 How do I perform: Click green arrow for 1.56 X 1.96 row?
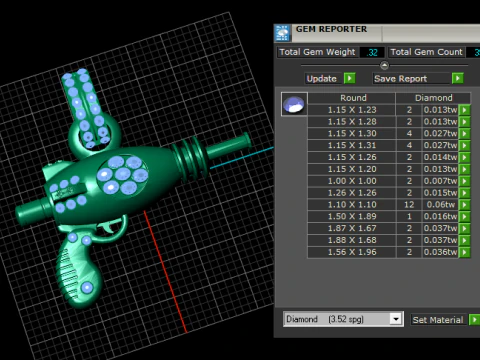[464, 252]
